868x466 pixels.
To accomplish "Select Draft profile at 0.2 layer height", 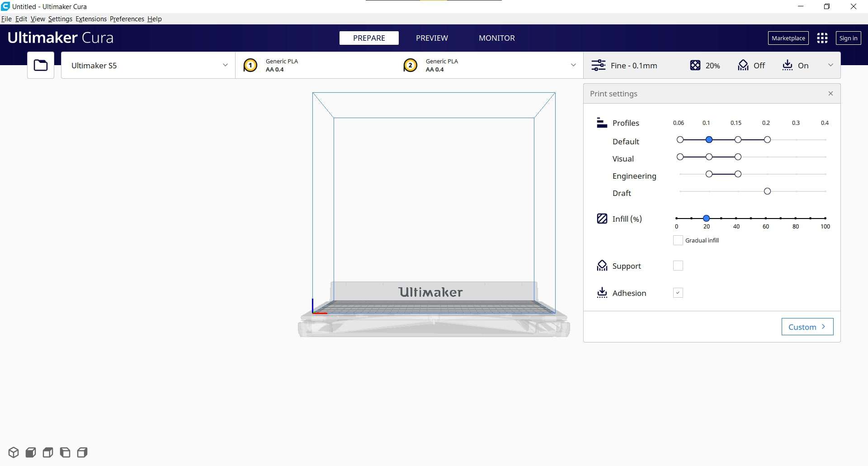I will pos(767,191).
